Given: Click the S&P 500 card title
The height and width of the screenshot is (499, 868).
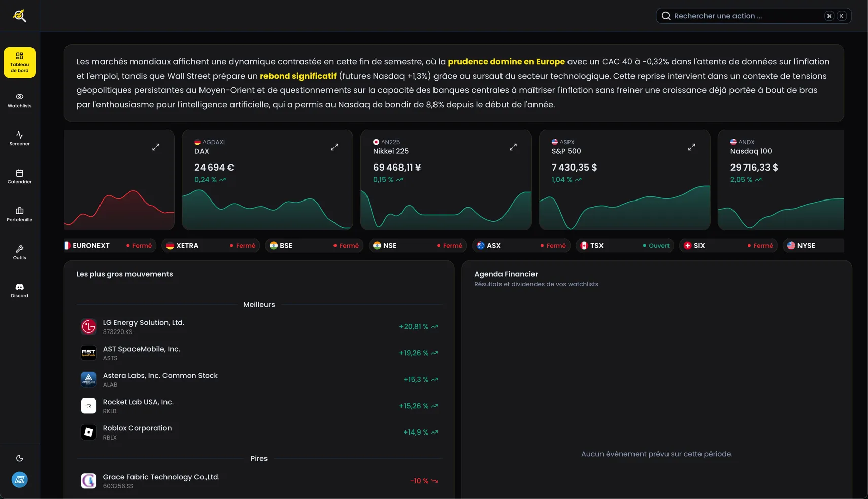Looking at the screenshot, I should [x=566, y=151].
